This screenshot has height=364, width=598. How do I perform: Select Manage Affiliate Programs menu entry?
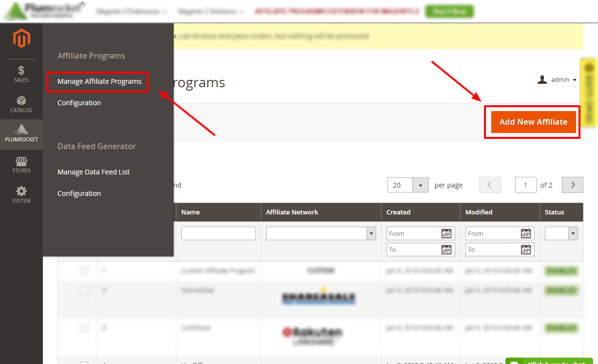(x=99, y=81)
